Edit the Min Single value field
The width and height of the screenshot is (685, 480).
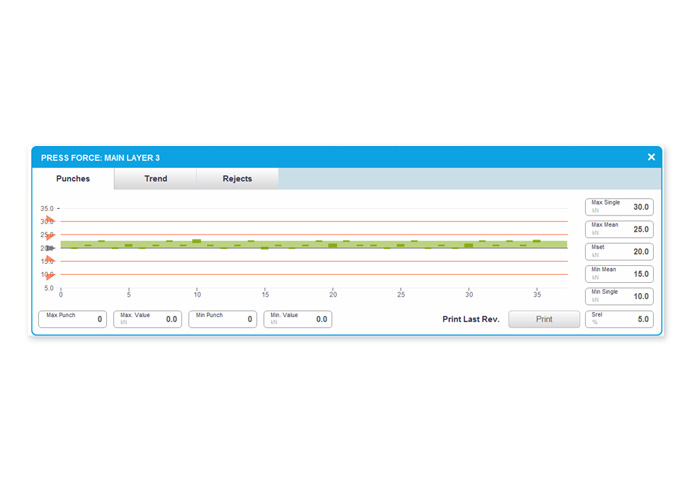(x=619, y=296)
